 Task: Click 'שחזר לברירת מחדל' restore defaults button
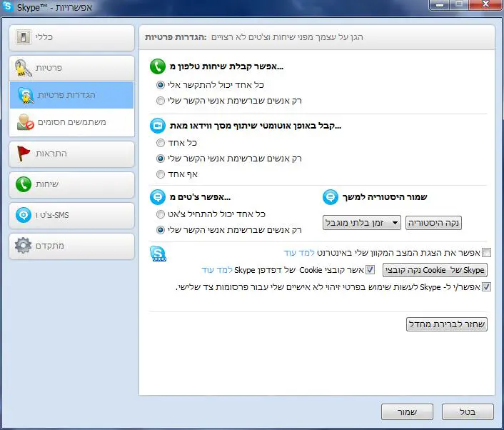coord(446,324)
